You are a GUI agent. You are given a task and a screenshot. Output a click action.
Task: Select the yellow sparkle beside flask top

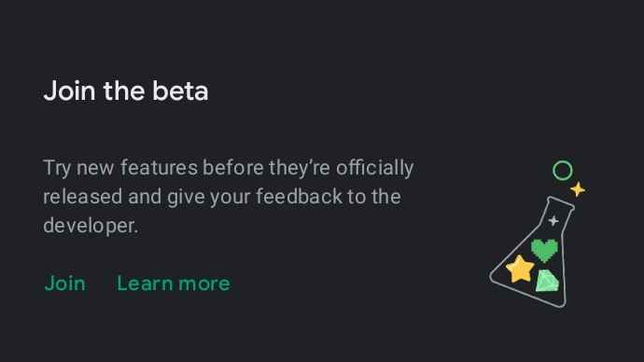[x=578, y=189]
